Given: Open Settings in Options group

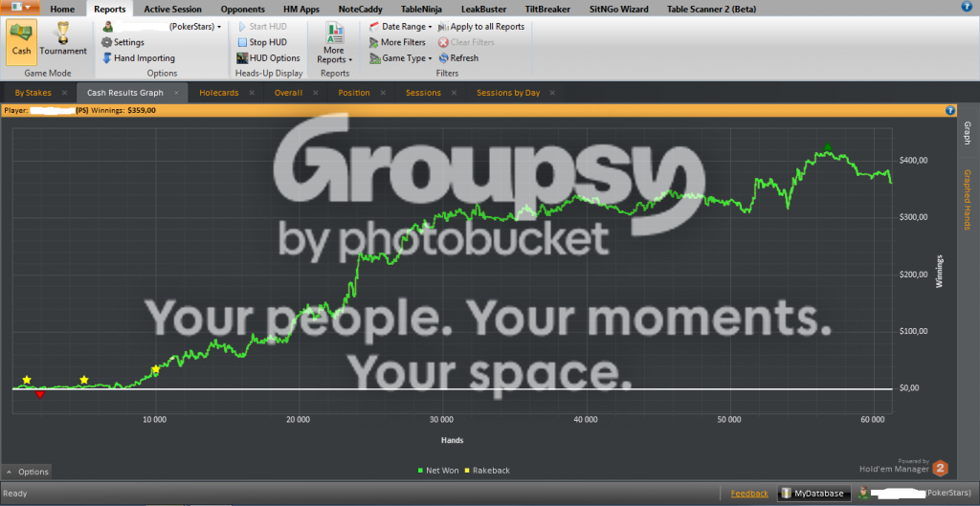Looking at the screenshot, I should click(x=123, y=42).
